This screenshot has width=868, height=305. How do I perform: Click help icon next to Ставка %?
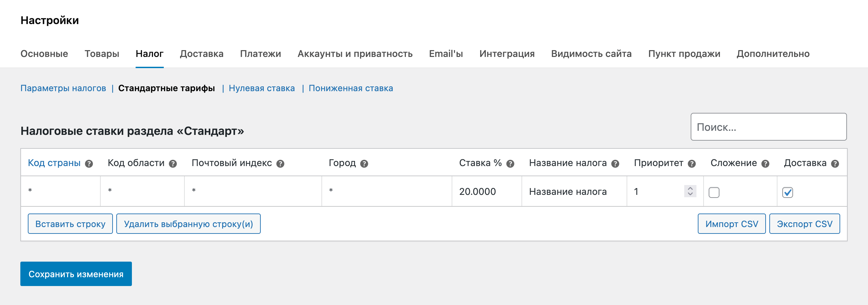[510, 164]
